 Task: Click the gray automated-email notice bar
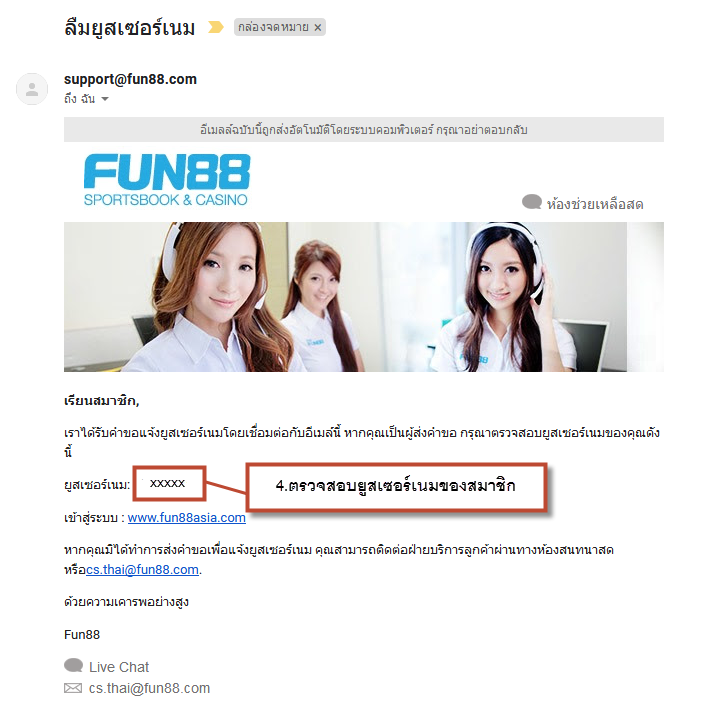coord(364,130)
